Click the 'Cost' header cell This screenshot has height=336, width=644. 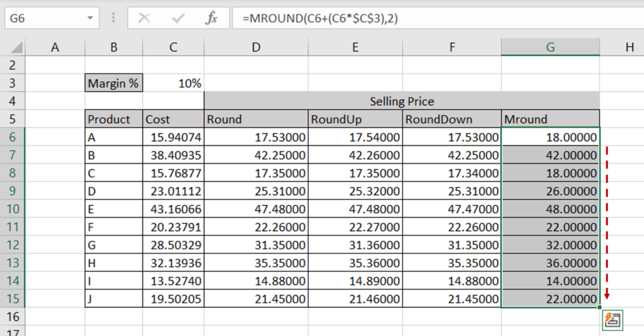174,119
